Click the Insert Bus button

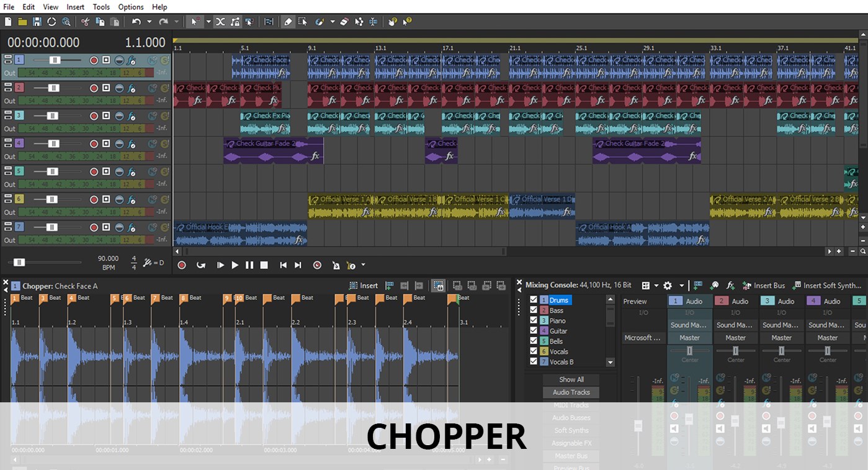(x=764, y=286)
